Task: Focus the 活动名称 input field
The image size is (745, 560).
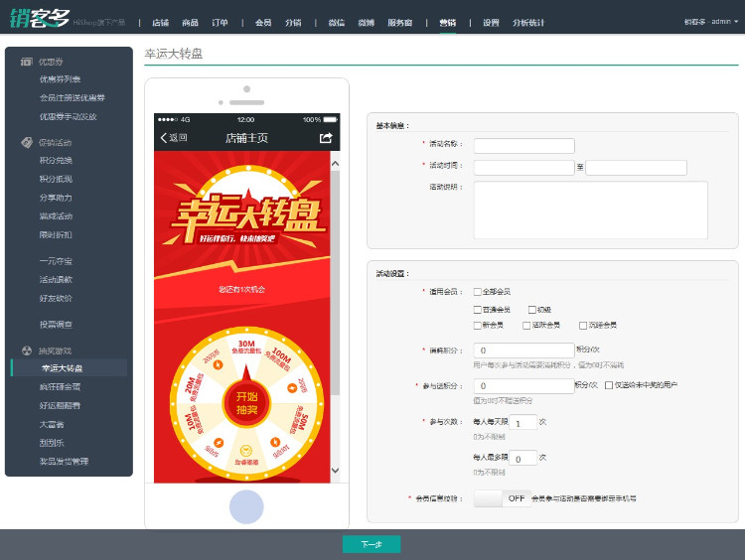Action: (524, 146)
